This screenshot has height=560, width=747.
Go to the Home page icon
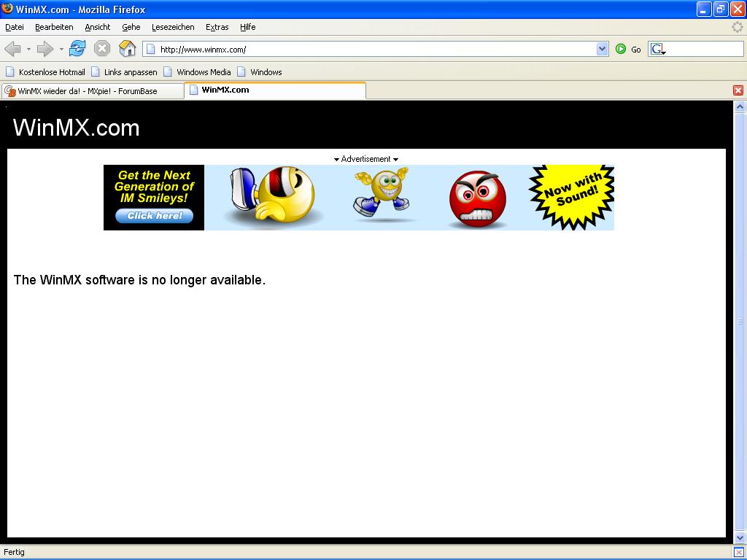[x=127, y=49]
